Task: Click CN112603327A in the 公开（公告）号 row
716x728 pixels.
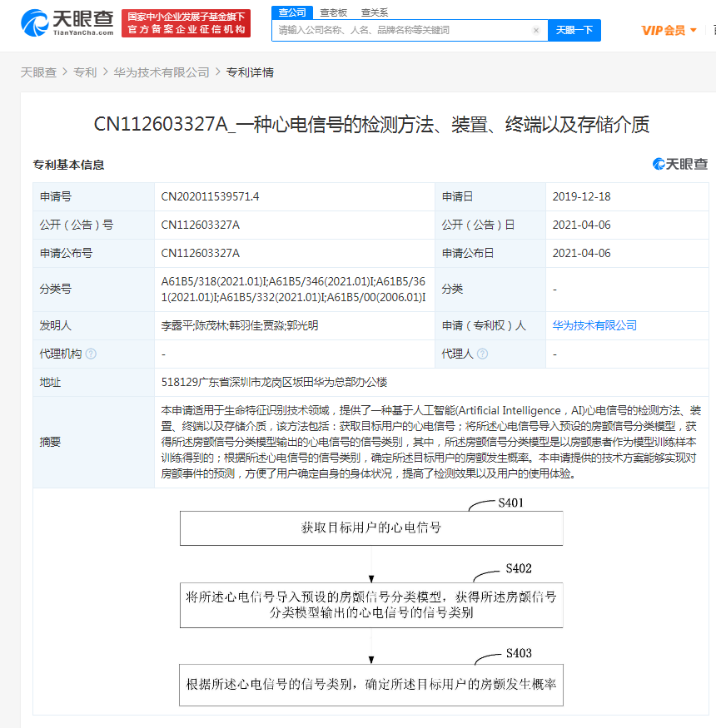Action: (x=201, y=225)
